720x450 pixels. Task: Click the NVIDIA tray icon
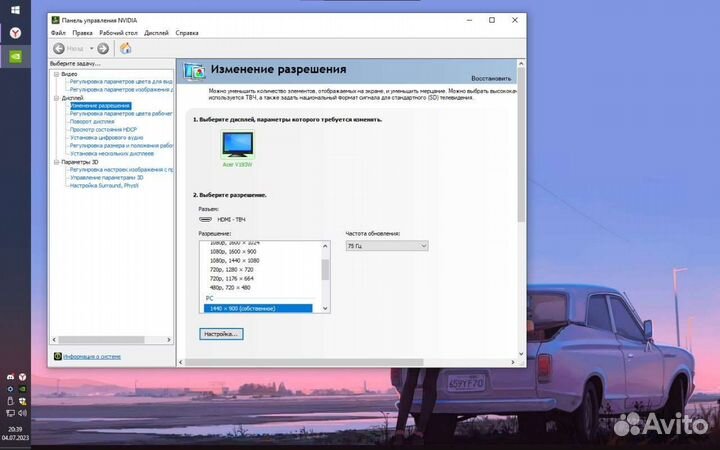[x=22, y=389]
